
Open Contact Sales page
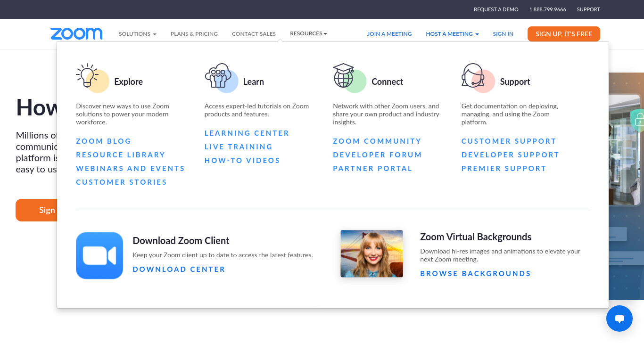coord(254,34)
